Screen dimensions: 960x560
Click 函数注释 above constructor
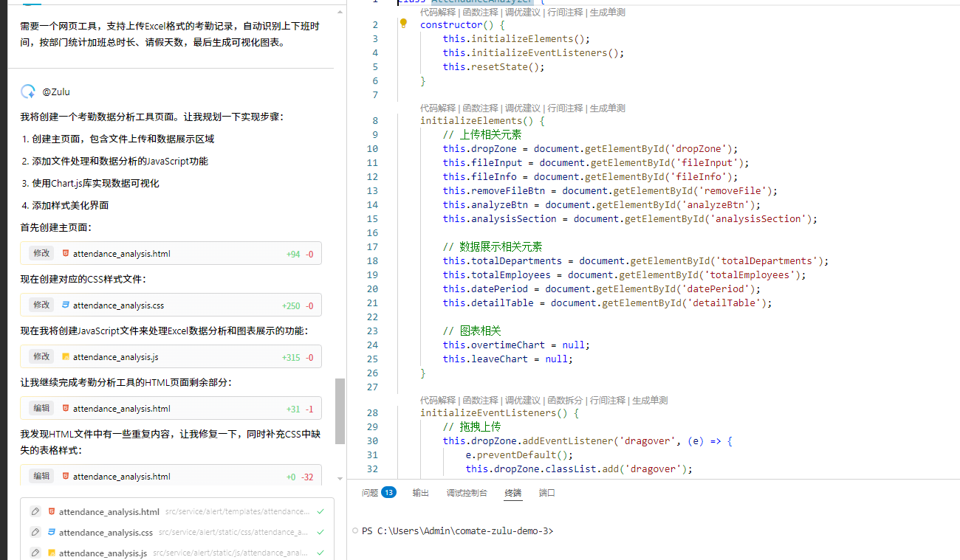480,12
